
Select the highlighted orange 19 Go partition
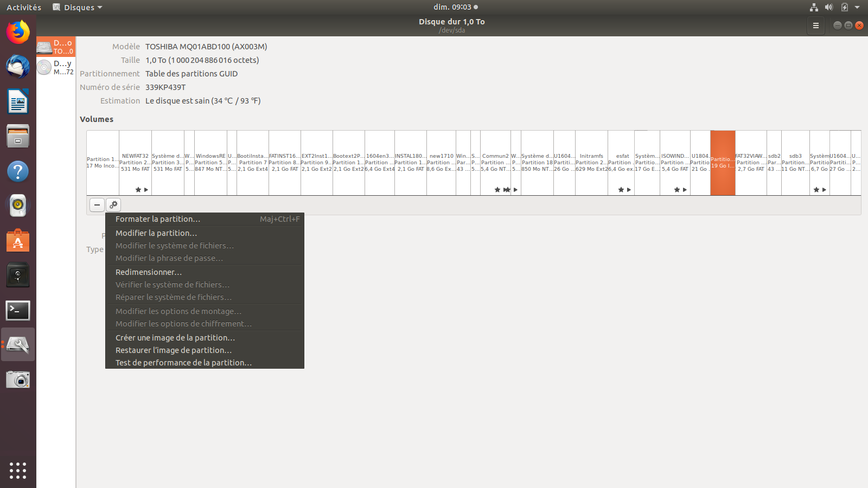723,163
